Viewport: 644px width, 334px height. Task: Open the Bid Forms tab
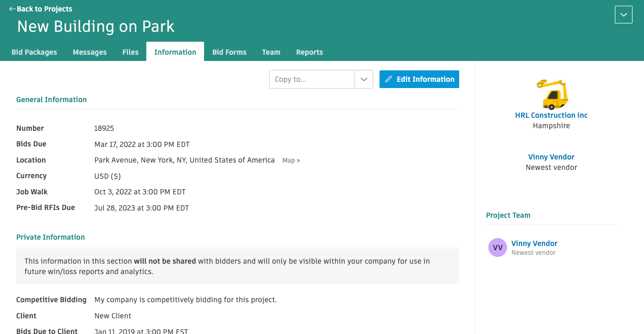(x=229, y=52)
